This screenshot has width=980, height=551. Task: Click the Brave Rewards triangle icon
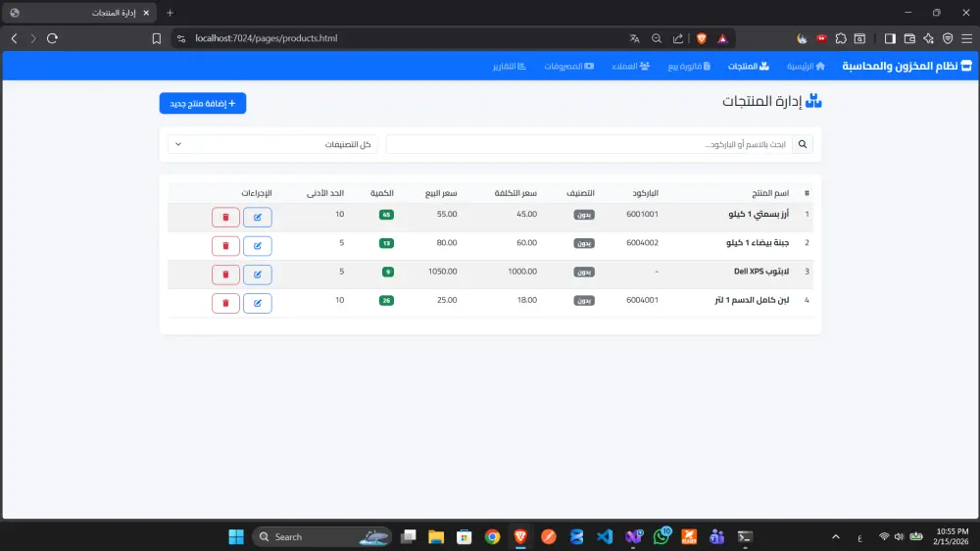[x=723, y=38]
